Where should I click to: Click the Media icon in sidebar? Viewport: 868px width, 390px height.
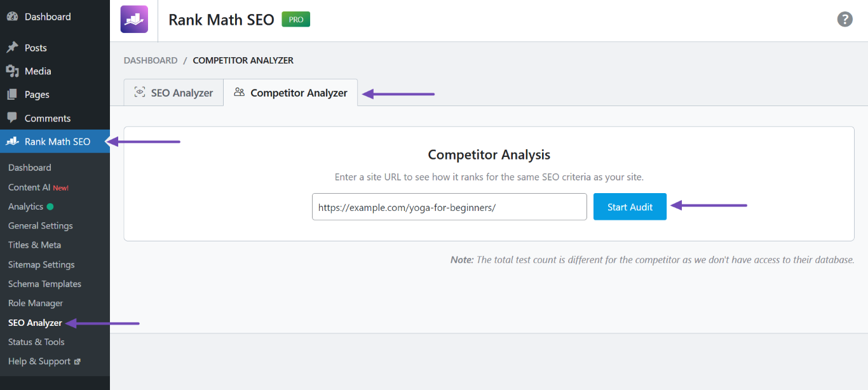[12, 71]
